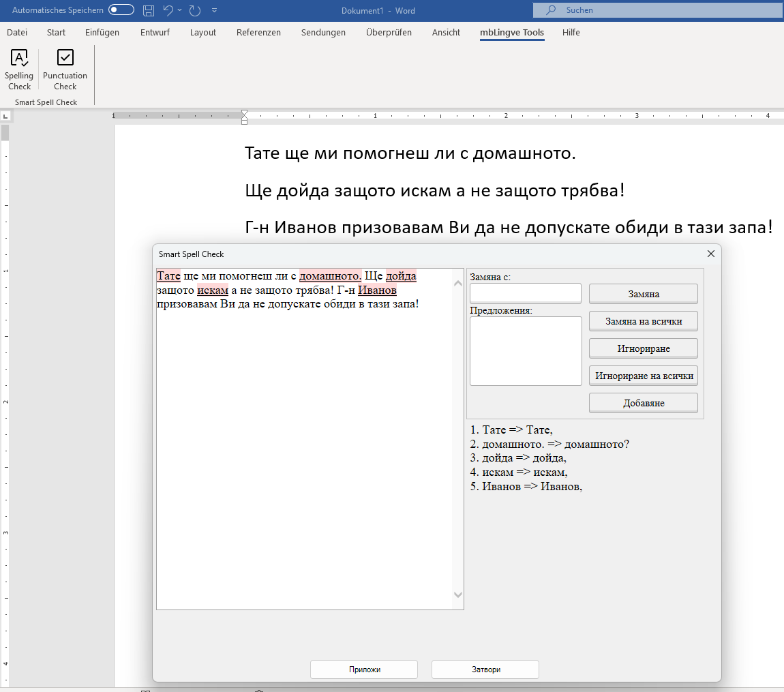Image resolution: width=784 pixels, height=692 pixels.
Task: Select suggestion line 1. Тате => Тате,
Action: coord(511,430)
